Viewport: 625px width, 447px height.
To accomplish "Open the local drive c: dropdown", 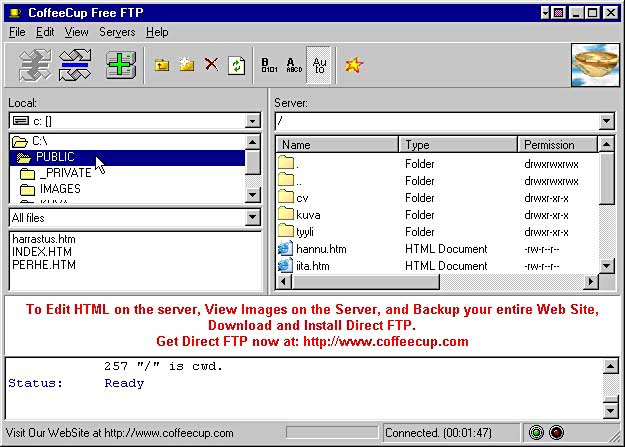I will point(252,121).
